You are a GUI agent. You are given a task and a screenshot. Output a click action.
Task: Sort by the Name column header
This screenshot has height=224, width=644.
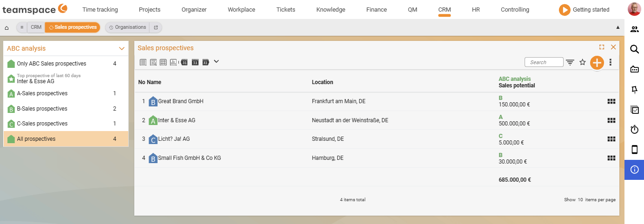(154, 82)
